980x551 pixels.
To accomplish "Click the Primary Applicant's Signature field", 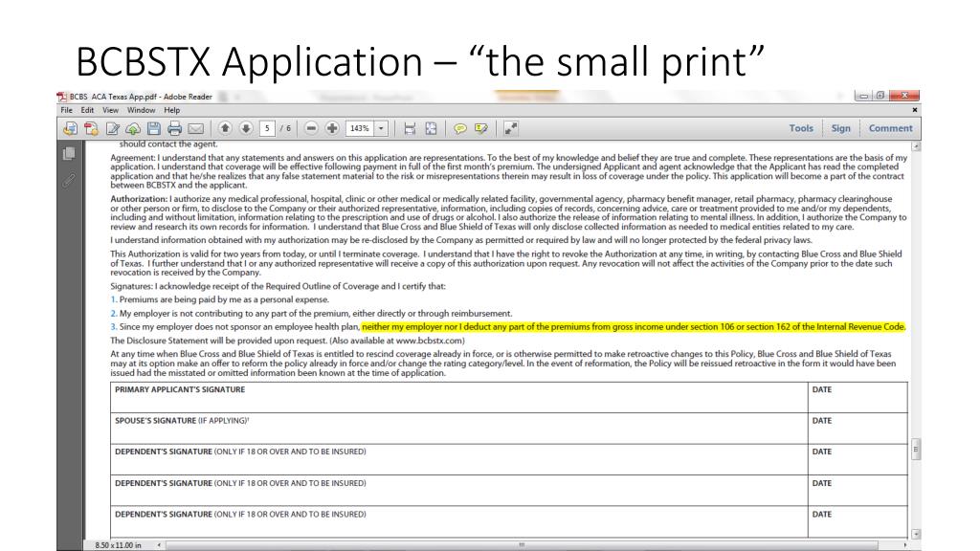I will tap(459, 397).
